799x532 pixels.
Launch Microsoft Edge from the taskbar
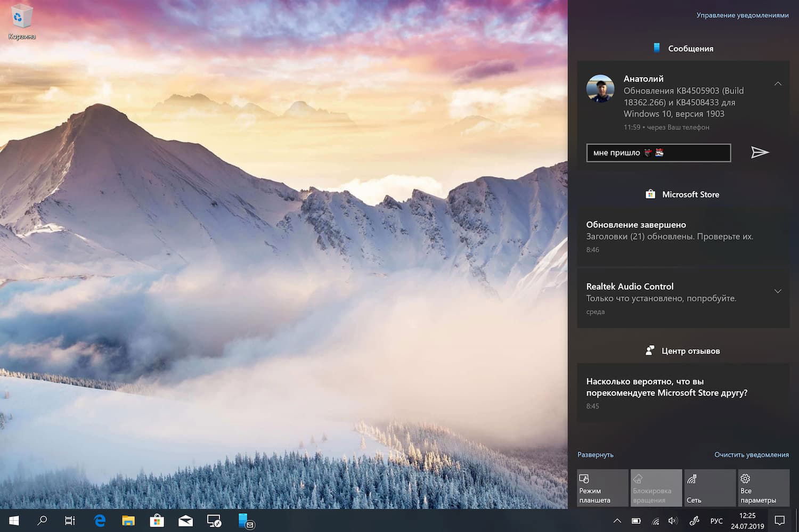99,521
